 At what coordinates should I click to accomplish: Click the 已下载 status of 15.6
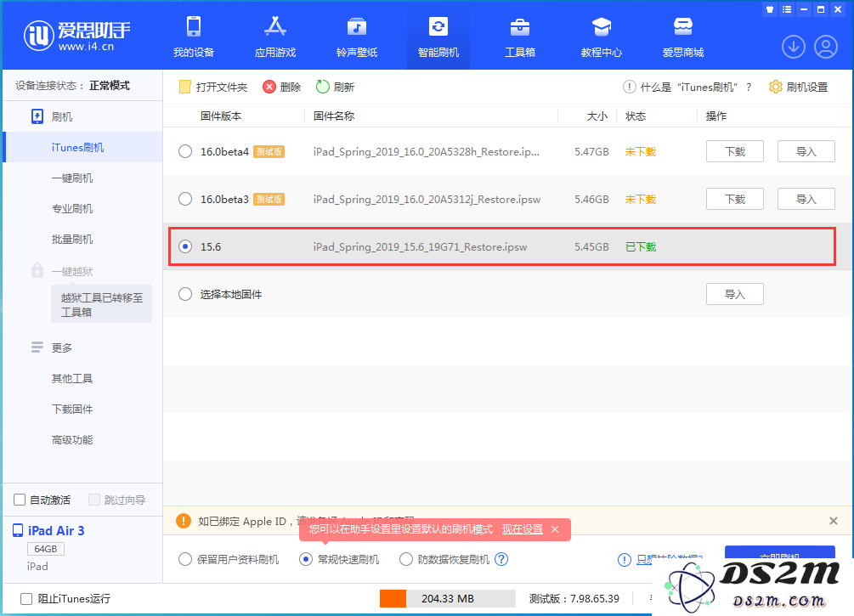pyautogui.click(x=641, y=246)
